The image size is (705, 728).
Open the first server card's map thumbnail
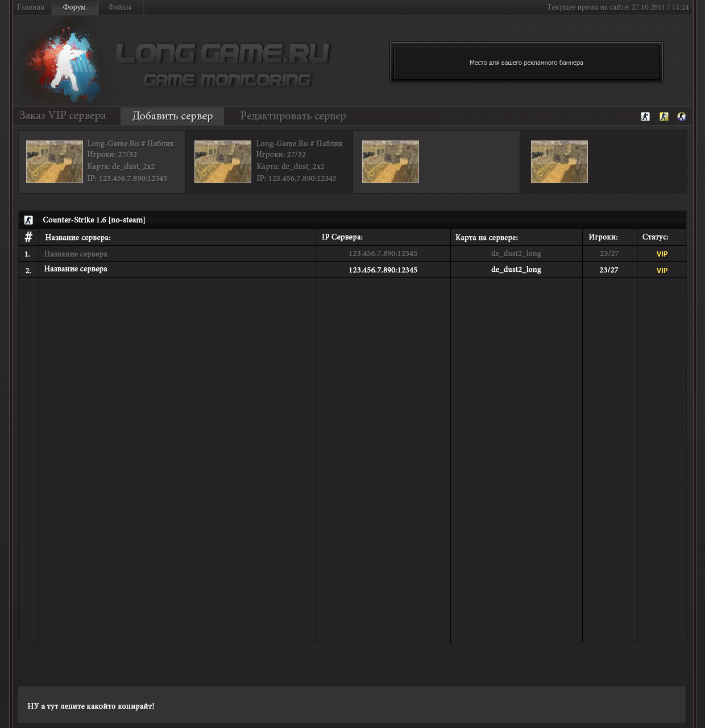click(55, 162)
